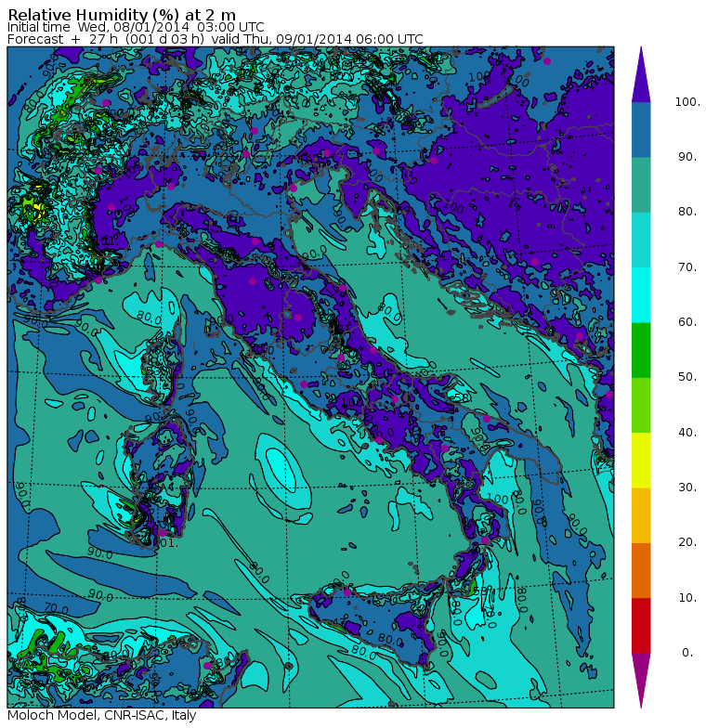Click the '70.' legend label

[x=687, y=267]
